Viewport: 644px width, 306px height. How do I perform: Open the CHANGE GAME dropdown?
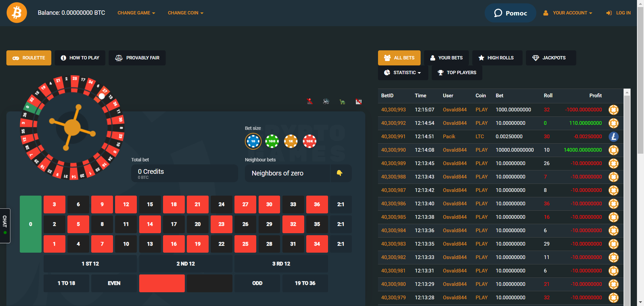[136, 13]
